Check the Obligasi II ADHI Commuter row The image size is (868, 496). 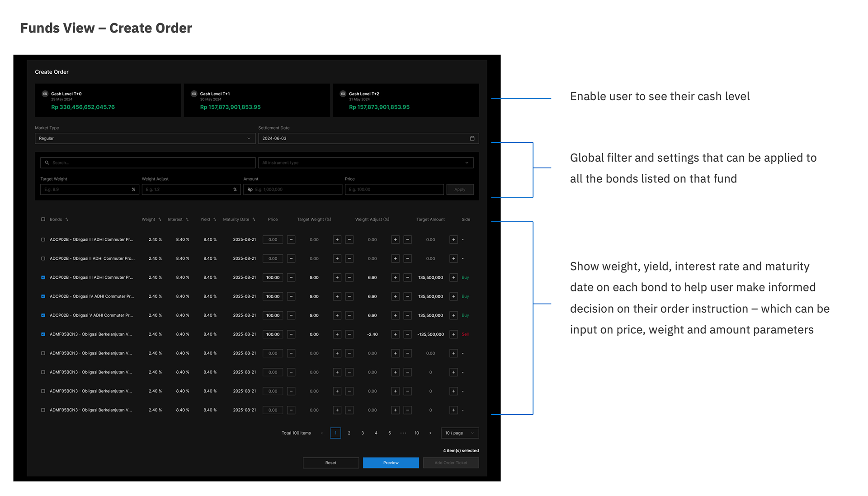point(43,259)
